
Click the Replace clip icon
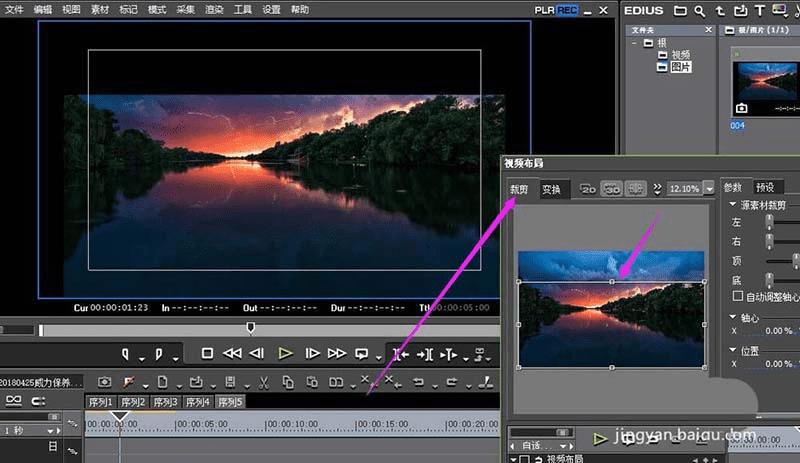tap(336, 382)
